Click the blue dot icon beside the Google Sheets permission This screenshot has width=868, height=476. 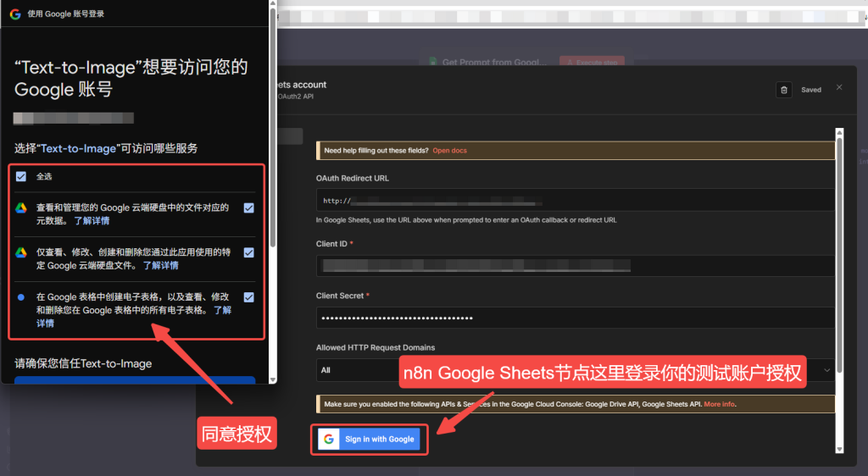21,297
